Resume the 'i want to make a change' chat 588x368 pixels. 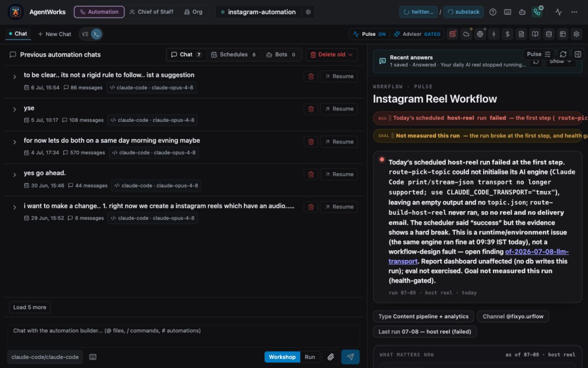(339, 207)
